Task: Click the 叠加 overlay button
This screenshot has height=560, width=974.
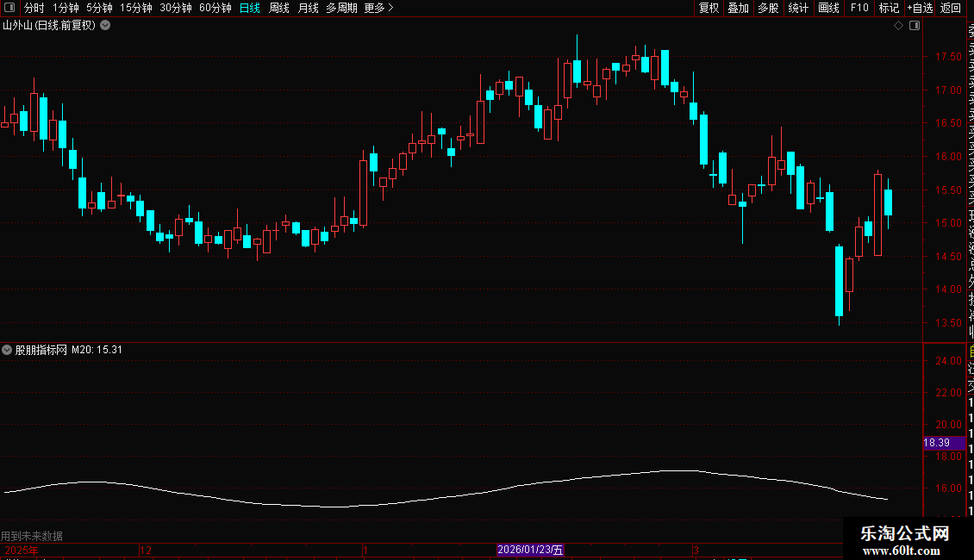Action: pos(739,8)
